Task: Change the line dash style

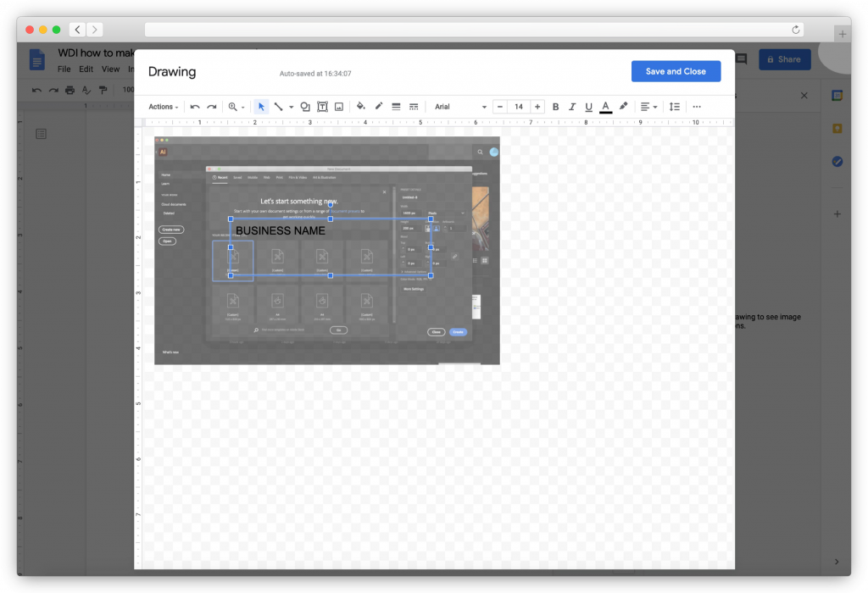Action: pos(413,106)
